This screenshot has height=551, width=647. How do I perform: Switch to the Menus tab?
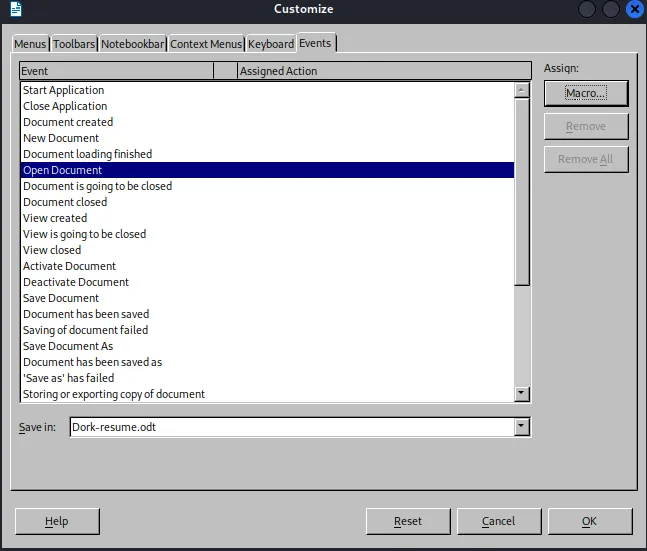29,44
